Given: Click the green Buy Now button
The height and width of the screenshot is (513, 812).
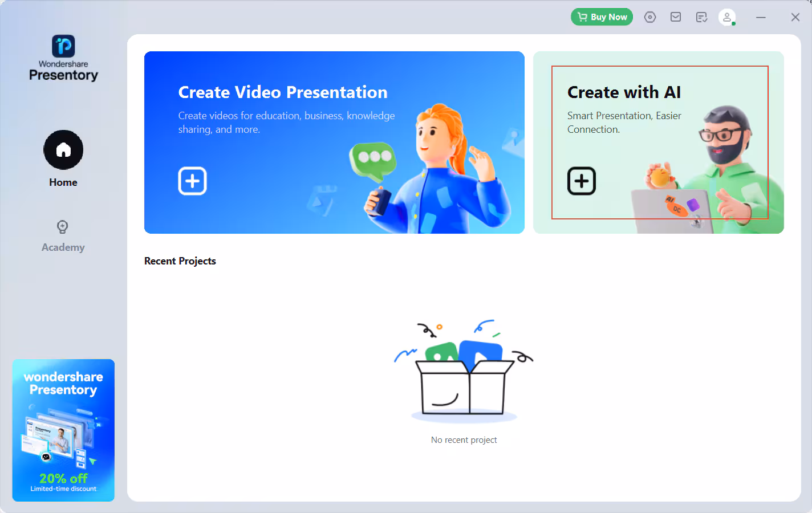Looking at the screenshot, I should 602,17.
